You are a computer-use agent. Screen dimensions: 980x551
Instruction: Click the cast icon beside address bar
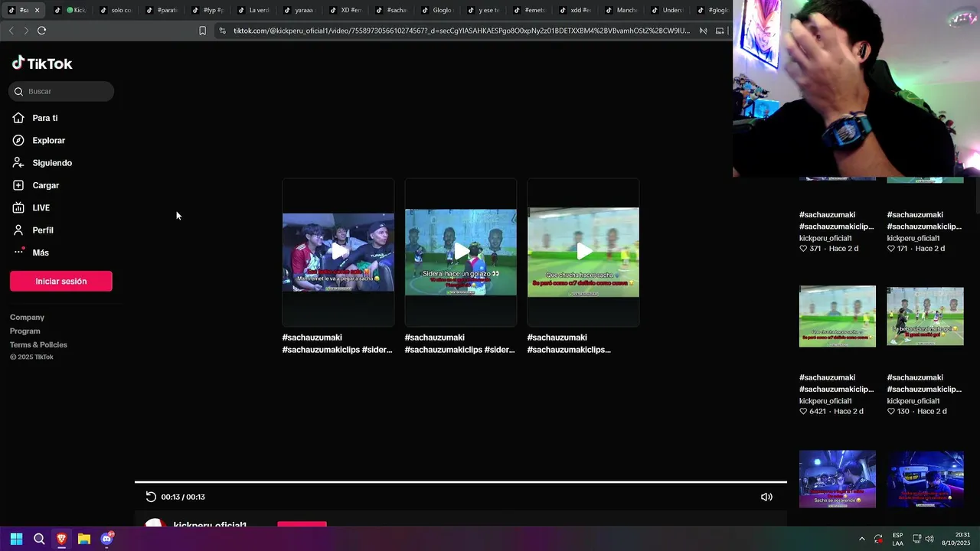pyautogui.click(x=720, y=31)
